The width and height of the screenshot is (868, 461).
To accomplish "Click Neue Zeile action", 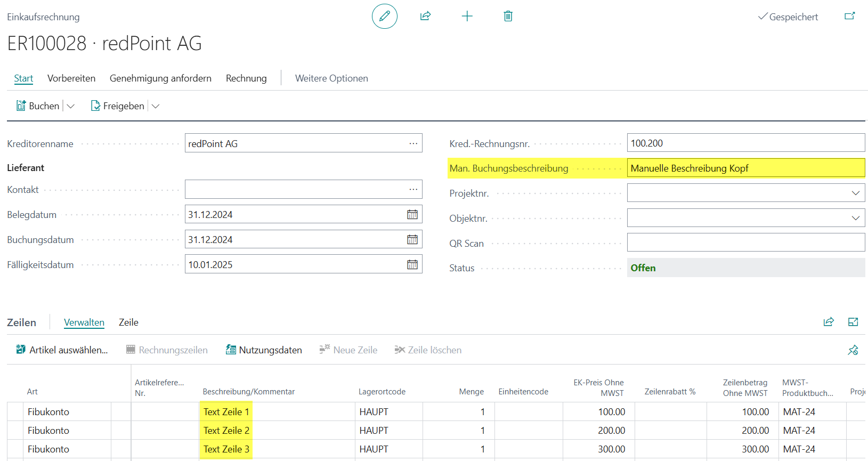I will 348,350.
